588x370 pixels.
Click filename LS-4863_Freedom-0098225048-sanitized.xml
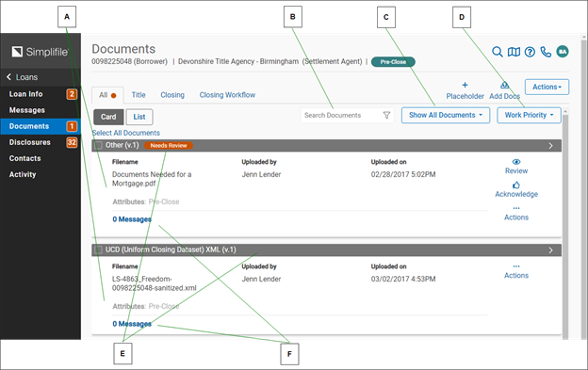pyautogui.click(x=155, y=283)
